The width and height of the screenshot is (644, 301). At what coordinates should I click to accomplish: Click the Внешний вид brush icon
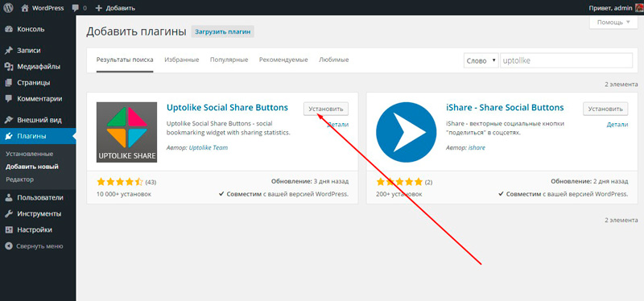(9, 120)
